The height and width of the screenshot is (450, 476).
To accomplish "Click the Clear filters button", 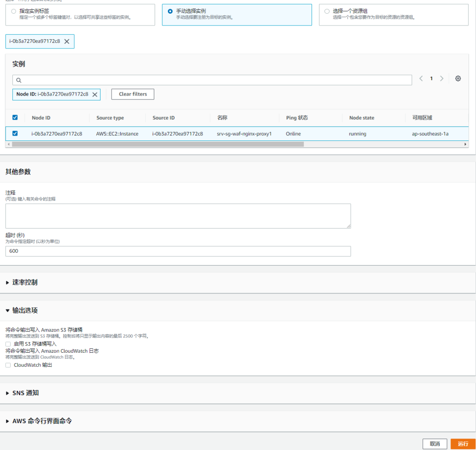I will point(133,94).
